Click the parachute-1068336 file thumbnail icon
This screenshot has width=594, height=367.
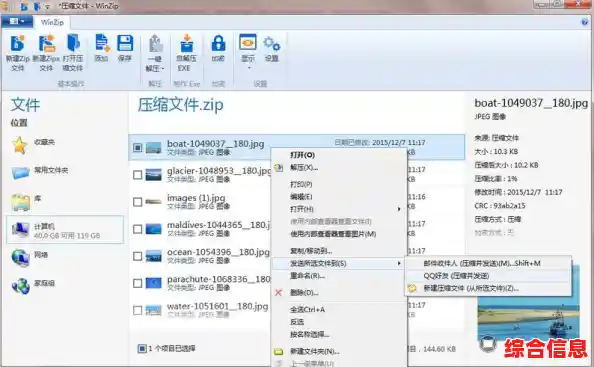coord(153,283)
